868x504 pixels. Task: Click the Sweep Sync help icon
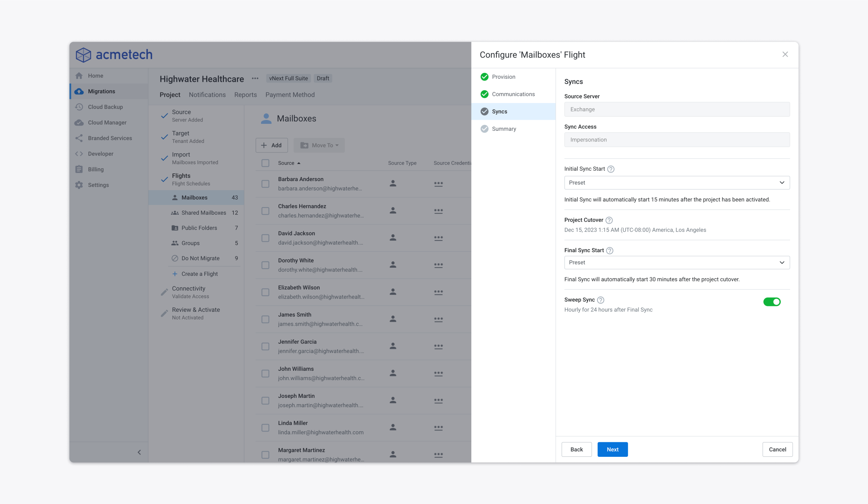(x=601, y=300)
